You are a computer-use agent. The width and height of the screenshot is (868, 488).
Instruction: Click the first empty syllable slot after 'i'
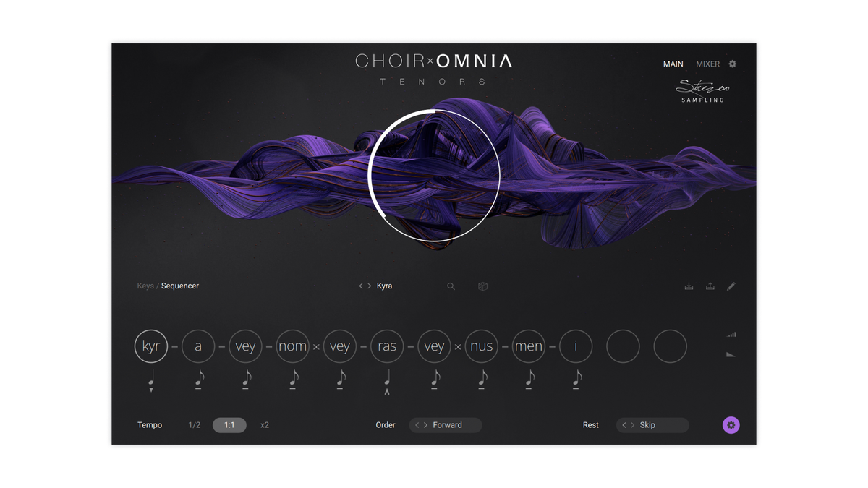click(x=623, y=346)
